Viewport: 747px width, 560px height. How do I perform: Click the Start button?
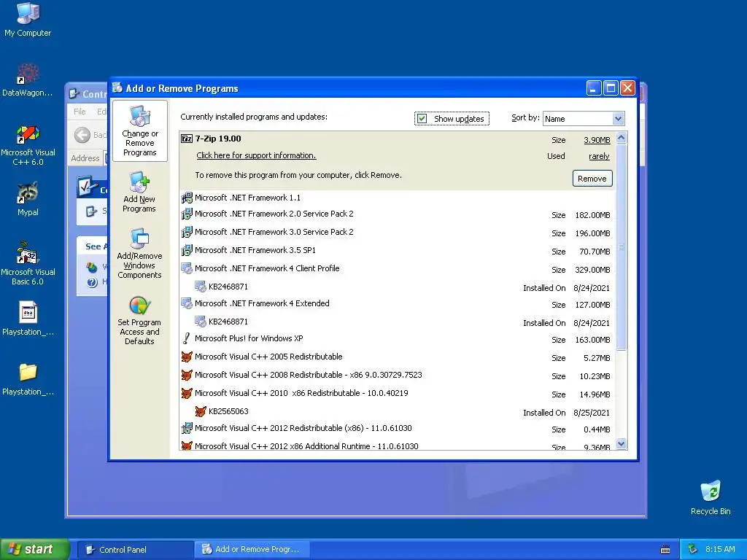pos(34,550)
